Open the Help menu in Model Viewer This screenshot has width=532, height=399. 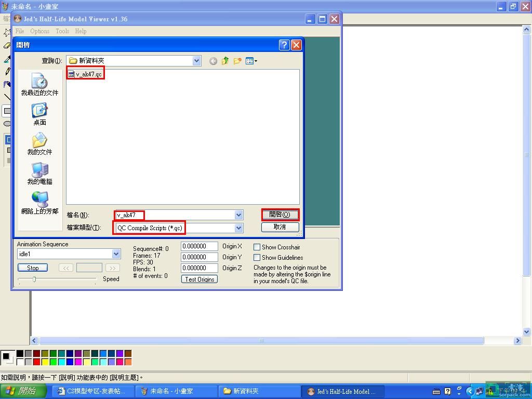click(81, 31)
